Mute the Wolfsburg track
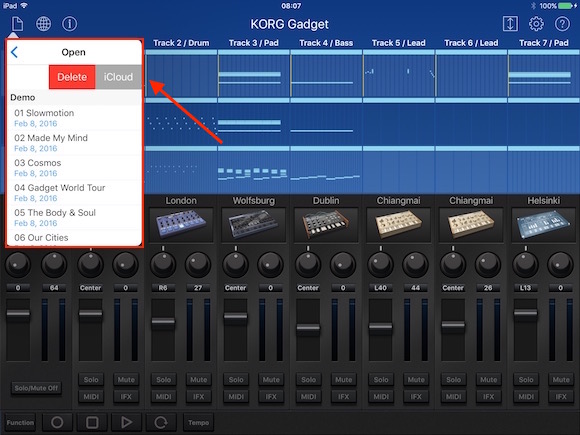This screenshot has width=580, height=435. click(271, 380)
